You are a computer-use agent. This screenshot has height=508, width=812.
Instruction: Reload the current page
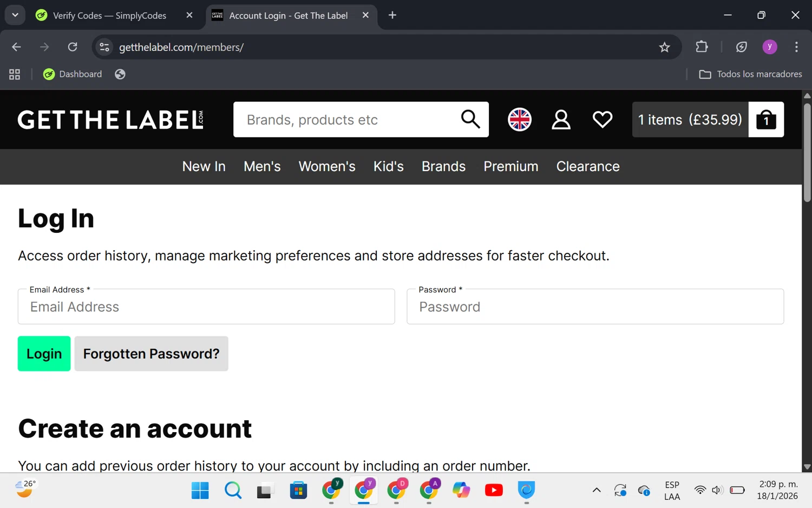tap(73, 47)
